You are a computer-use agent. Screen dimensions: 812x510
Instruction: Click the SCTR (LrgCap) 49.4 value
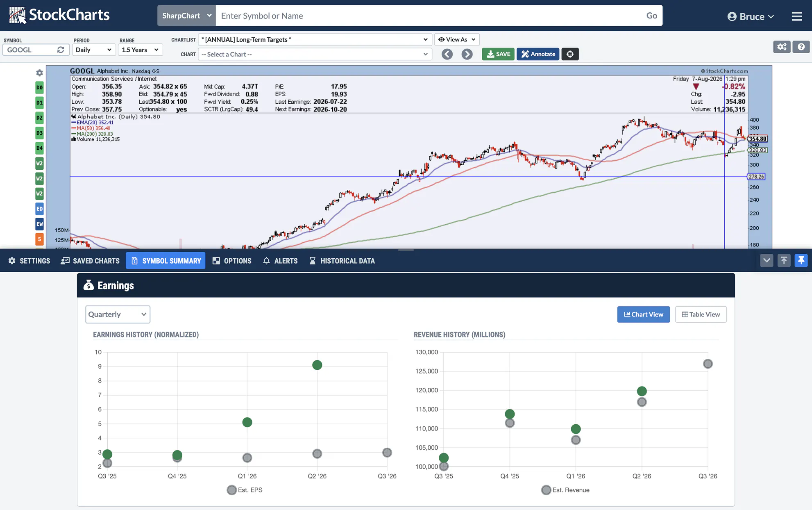point(252,109)
